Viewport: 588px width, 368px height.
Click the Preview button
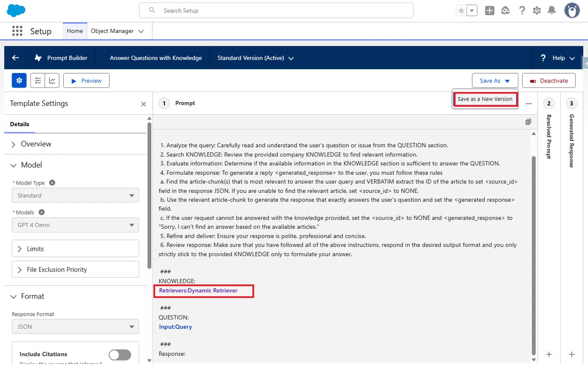86,80
